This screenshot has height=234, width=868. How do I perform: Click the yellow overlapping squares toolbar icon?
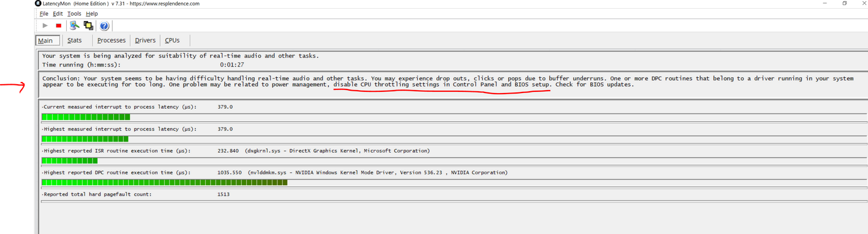pyautogui.click(x=88, y=26)
